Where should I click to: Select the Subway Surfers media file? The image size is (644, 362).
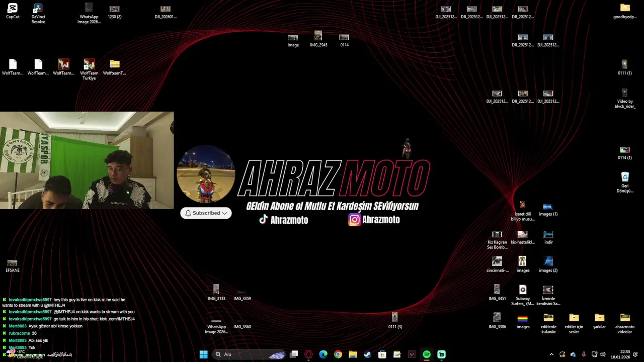click(523, 296)
